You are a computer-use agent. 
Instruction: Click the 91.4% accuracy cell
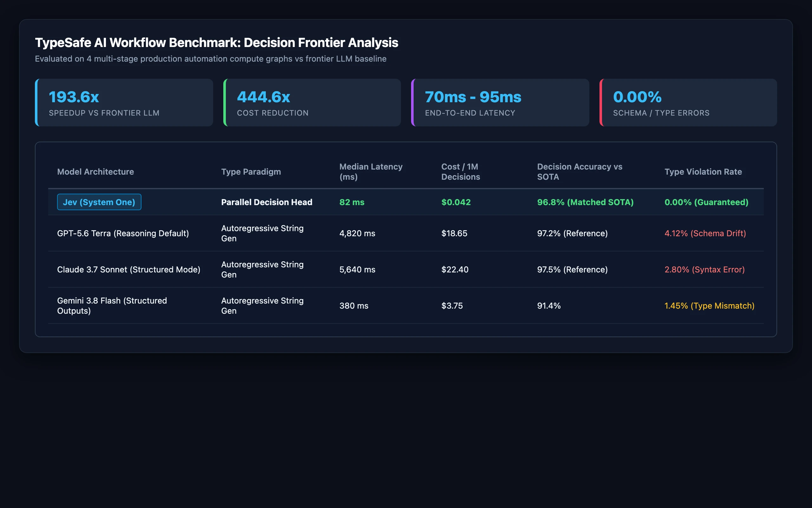point(549,306)
